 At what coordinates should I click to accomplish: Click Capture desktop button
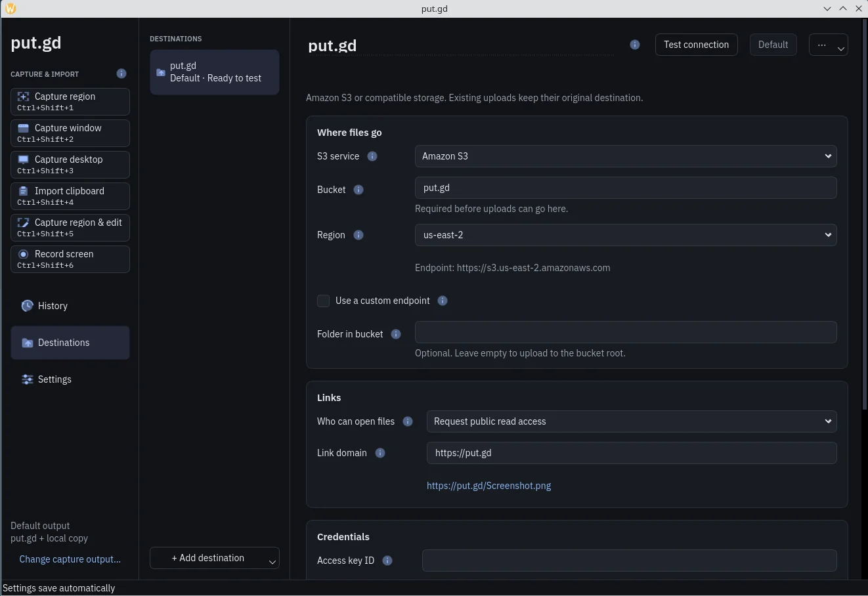70,165
